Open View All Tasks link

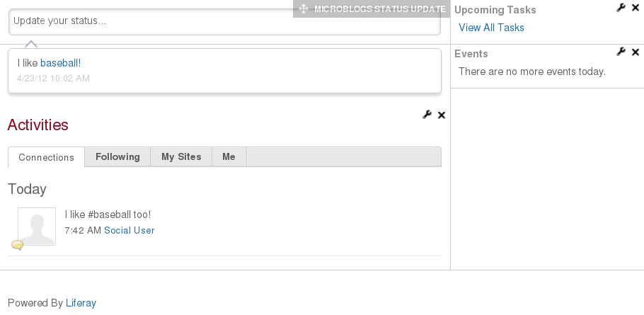(491, 28)
